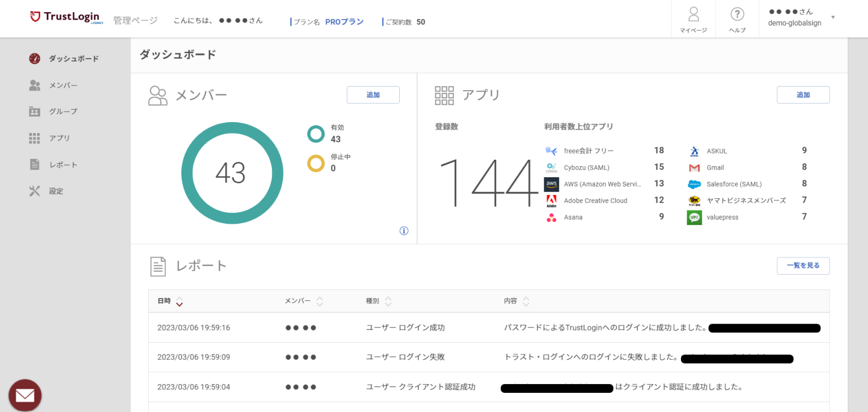Open the Settings menu in the sidebar
The height and width of the screenshot is (412, 868).
(x=56, y=191)
